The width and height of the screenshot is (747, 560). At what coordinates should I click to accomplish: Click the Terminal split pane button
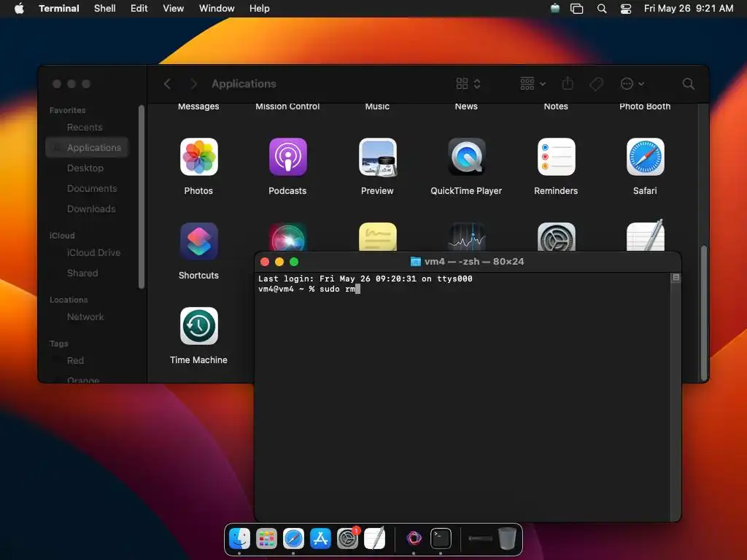click(x=676, y=278)
